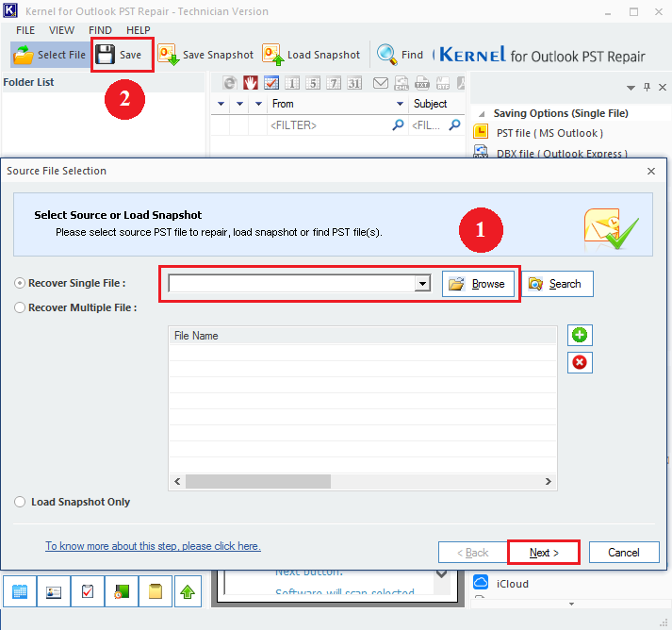672x630 pixels.
Task: Open the Tasks clipboard icon at bottom
Action: coord(88,591)
